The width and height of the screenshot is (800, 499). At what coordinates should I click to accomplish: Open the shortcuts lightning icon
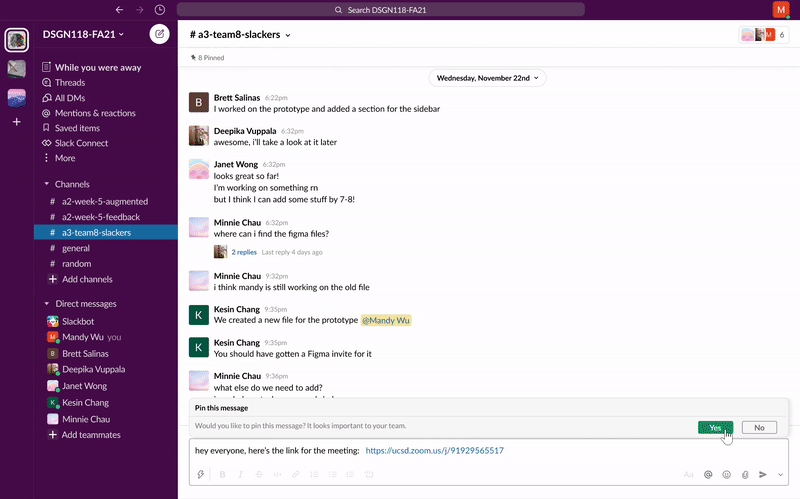click(x=201, y=475)
